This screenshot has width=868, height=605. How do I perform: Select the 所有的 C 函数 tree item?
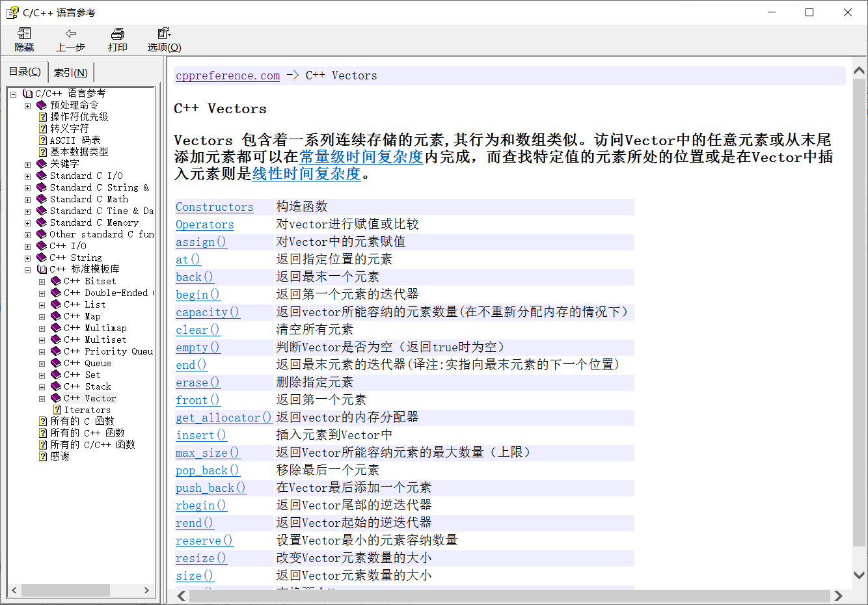pos(82,422)
